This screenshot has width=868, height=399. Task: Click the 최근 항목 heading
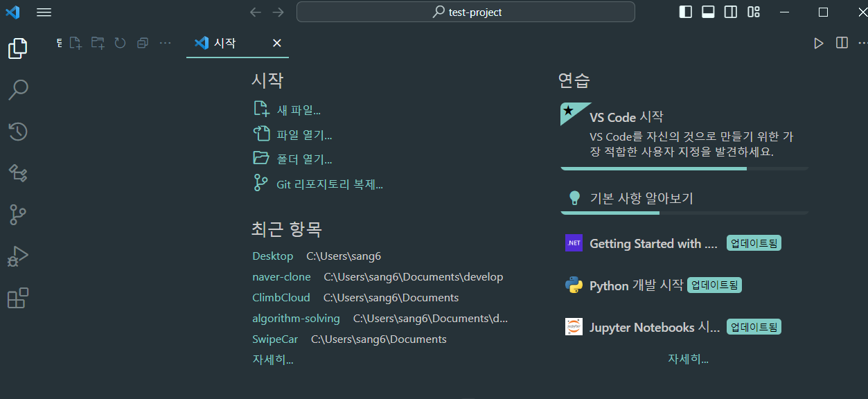click(x=287, y=229)
